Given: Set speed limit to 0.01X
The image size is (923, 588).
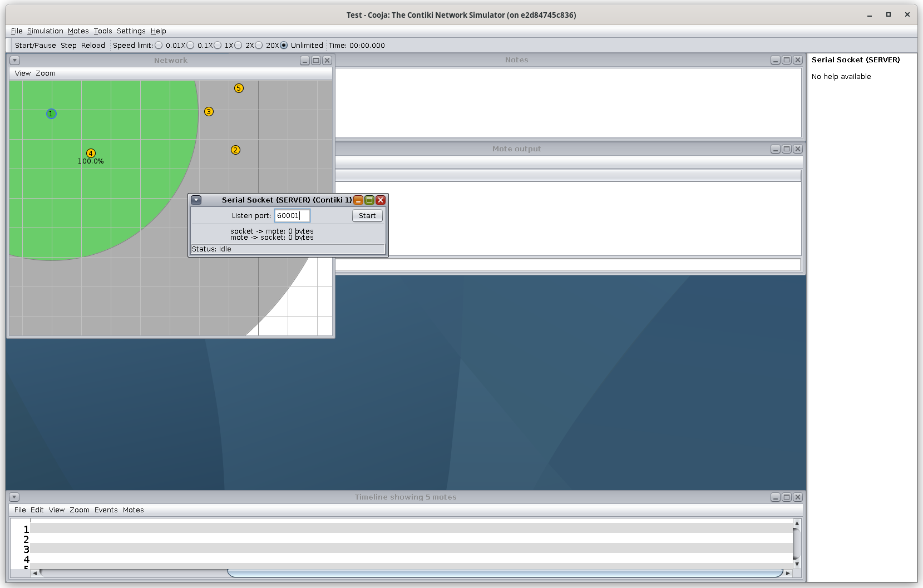Looking at the screenshot, I should [159, 45].
